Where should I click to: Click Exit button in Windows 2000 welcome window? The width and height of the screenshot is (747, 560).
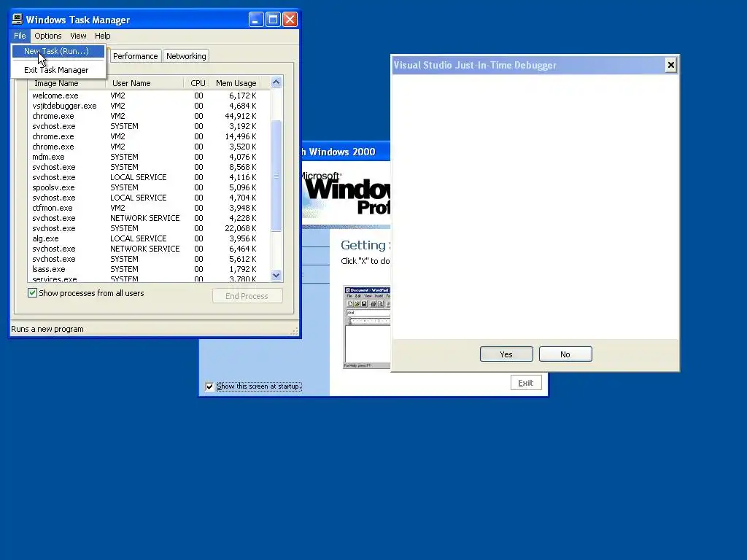pyautogui.click(x=526, y=383)
